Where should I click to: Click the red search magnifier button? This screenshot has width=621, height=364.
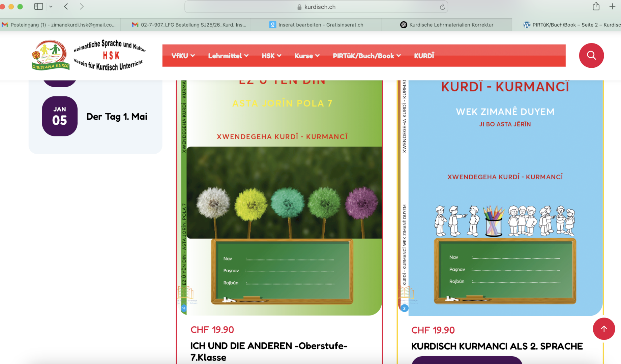(x=591, y=56)
